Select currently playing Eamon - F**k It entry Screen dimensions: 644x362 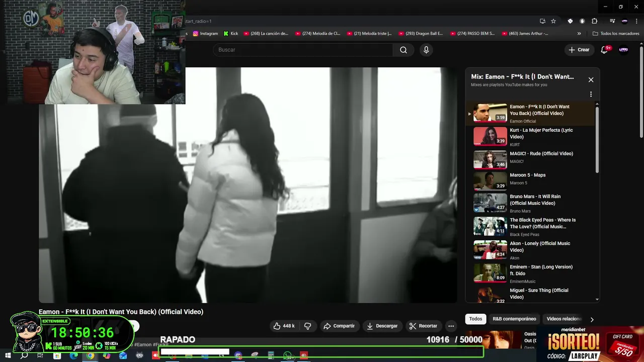[530, 113]
